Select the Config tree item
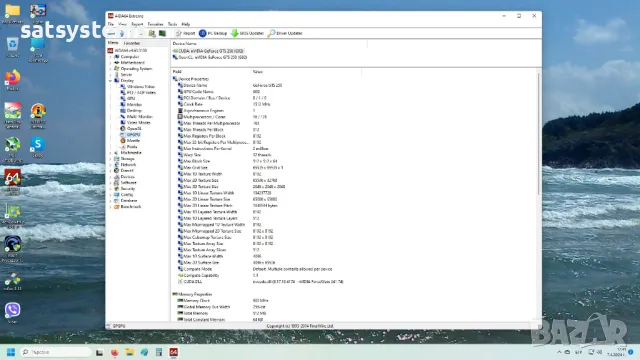640x360 pixels. click(x=127, y=195)
